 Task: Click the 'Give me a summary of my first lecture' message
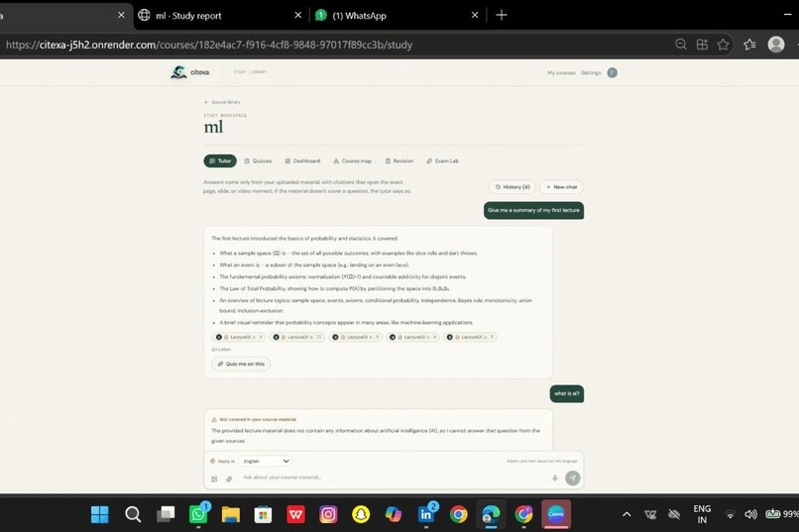tap(533, 210)
